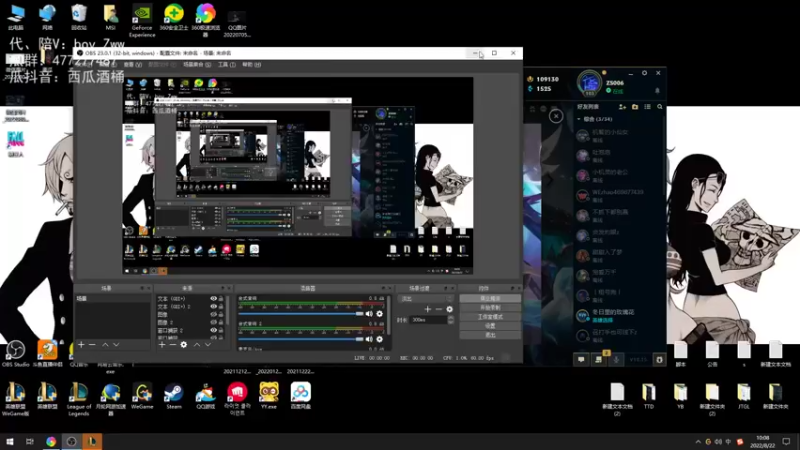
Task: Collapse the 综合 (3/34) friends group
Action: click(579, 119)
